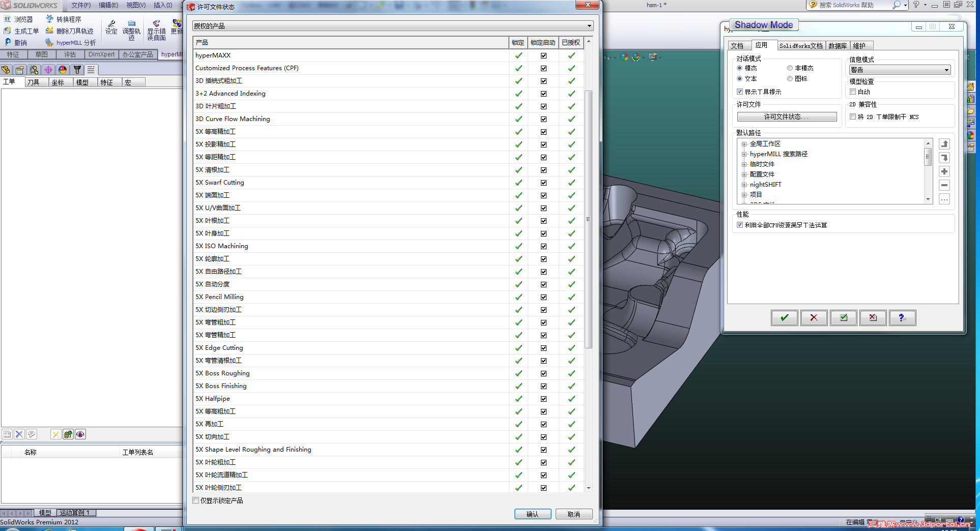This screenshot has width=980, height=531.
Task: Toggle 锁定启动 checkbox for 5X Halfpipe
Action: 543,399
